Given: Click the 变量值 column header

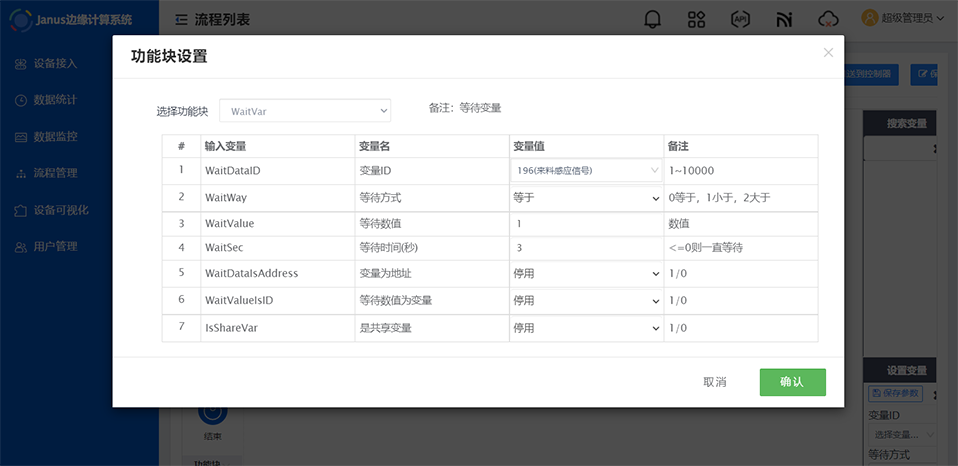Looking at the screenshot, I should [587, 147].
